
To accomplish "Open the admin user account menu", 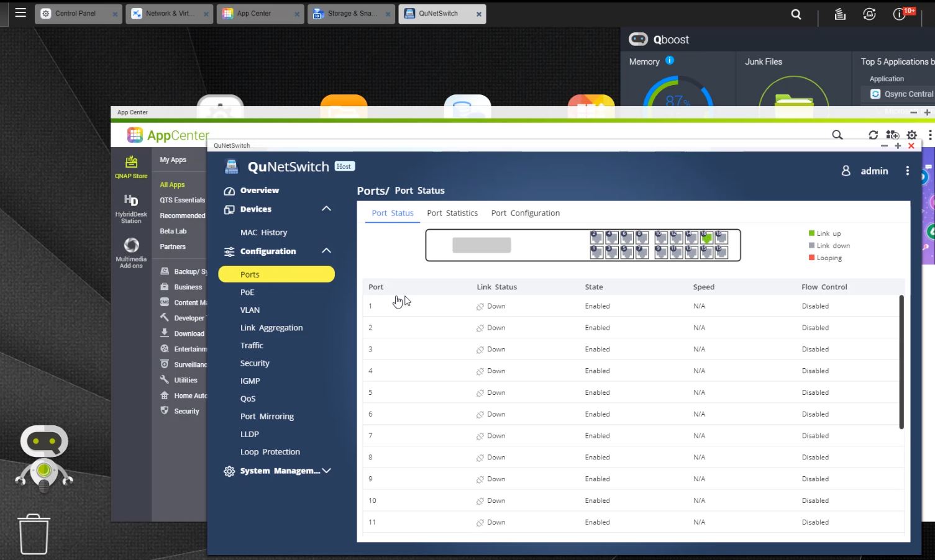I will (x=865, y=171).
